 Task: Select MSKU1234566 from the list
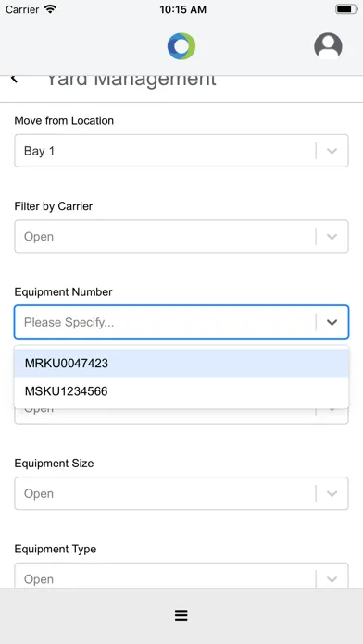pyautogui.click(x=181, y=391)
